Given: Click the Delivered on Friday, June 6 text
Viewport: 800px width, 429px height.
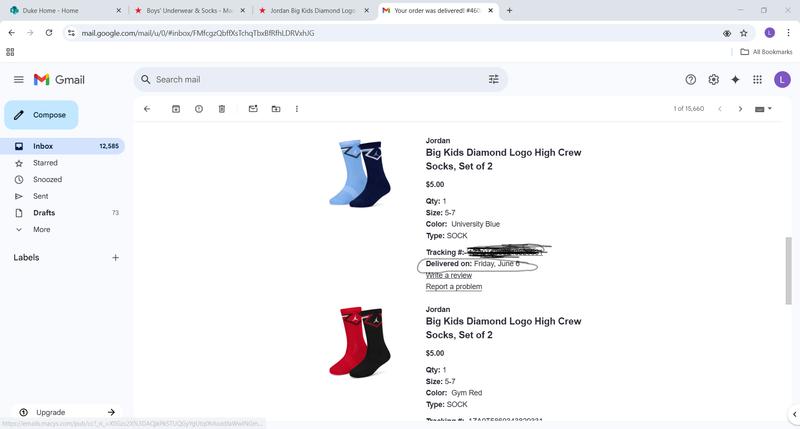Looking at the screenshot, I should (x=473, y=264).
